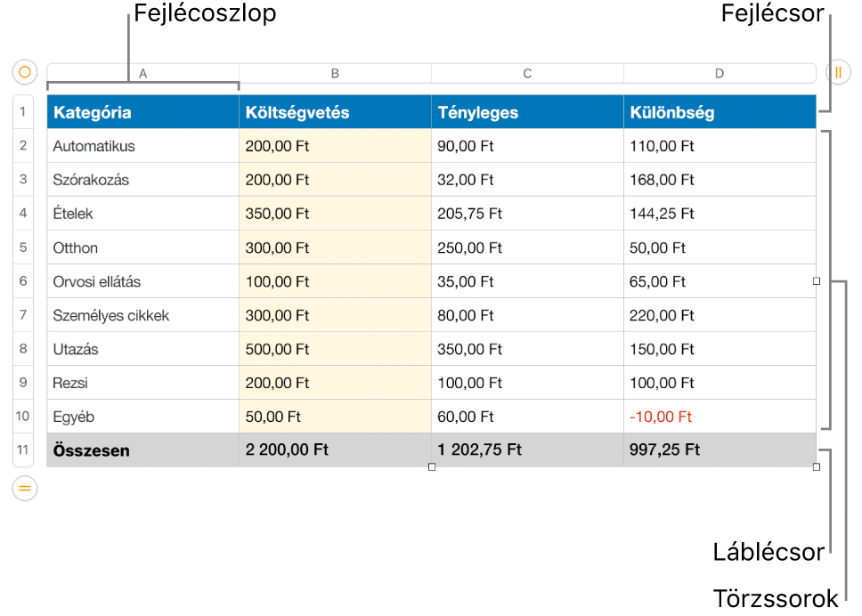Image resolution: width=862 pixels, height=616 pixels.
Task: Select column A header tab
Action: pyautogui.click(x=143, y=73)
